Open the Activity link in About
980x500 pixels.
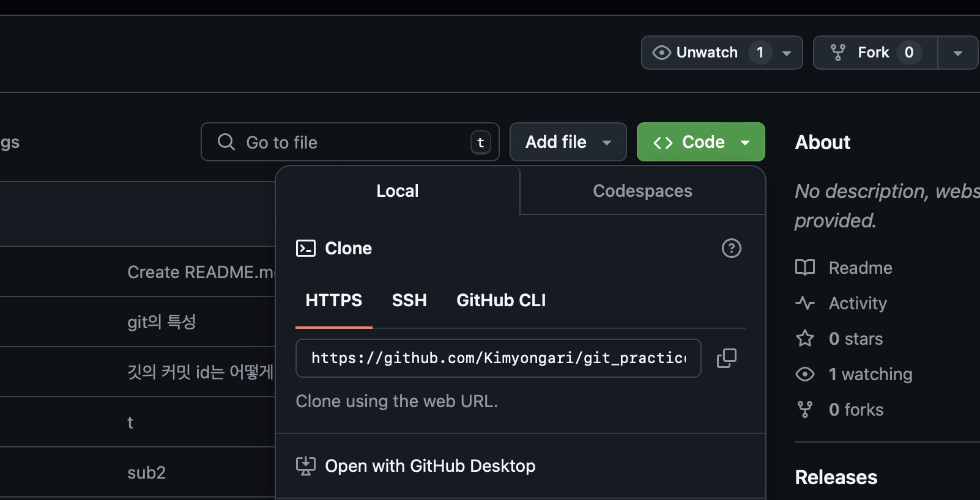tap(858, 303)
